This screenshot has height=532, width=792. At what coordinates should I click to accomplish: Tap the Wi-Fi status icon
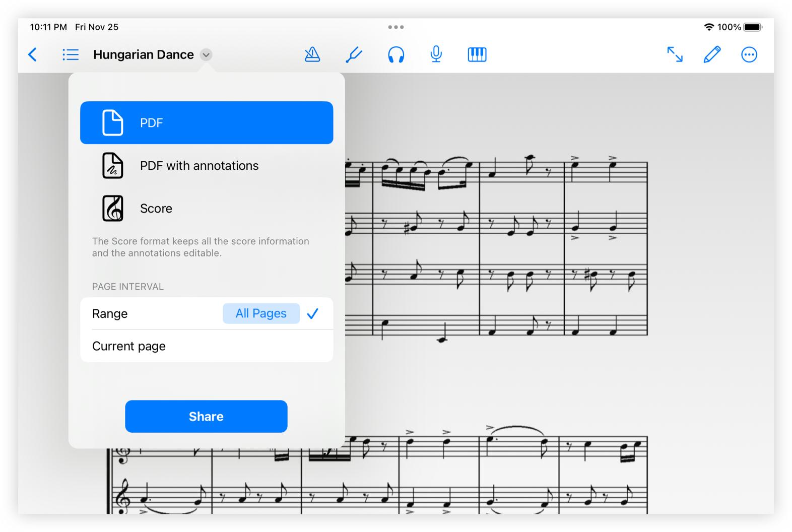[709, 27]
